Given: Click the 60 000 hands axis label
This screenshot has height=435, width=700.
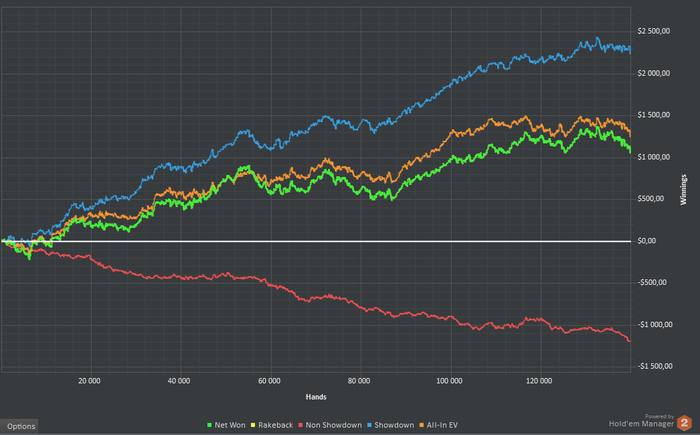Looking at the screenshot, I should tap(270, 381).
